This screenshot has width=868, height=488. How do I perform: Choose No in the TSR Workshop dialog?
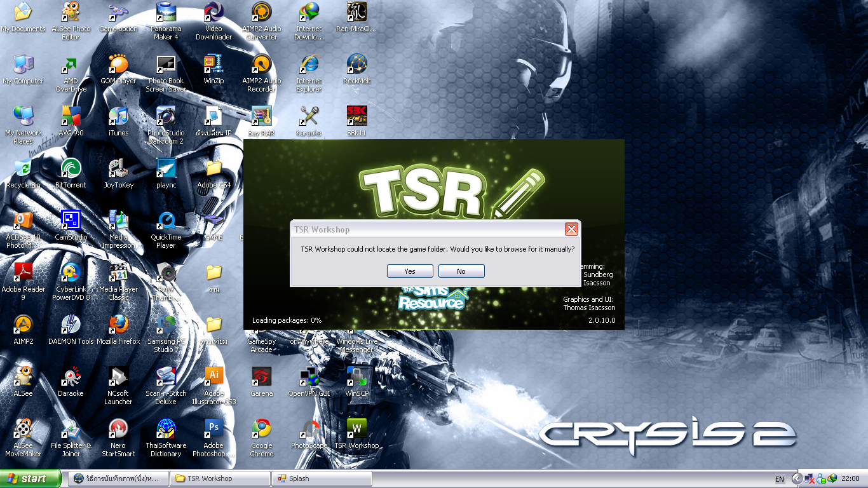click(461, 271)
